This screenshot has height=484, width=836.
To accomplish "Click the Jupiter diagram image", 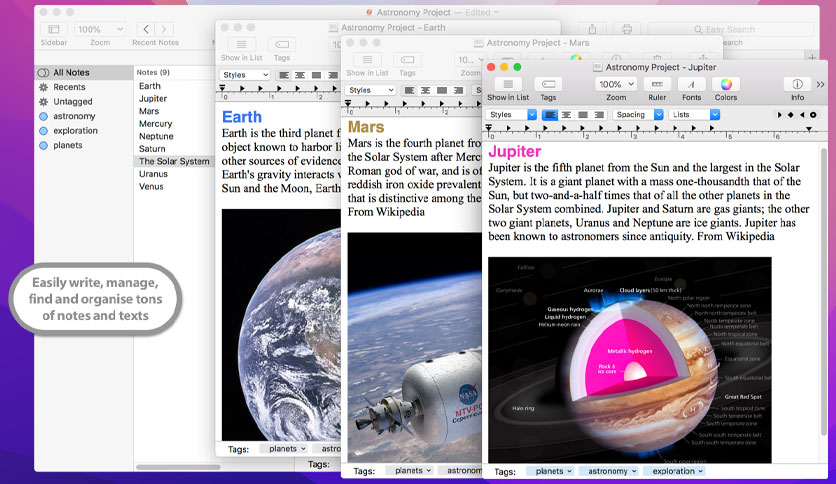I will click(630, 360).
